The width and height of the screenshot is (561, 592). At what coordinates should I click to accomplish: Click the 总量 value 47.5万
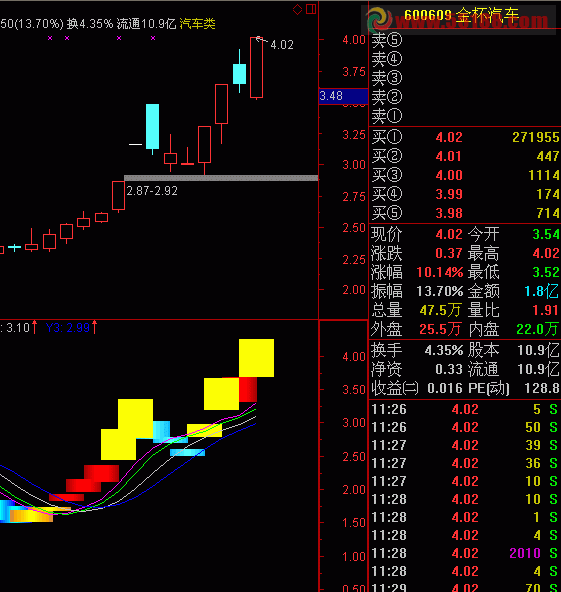point(441,310)
